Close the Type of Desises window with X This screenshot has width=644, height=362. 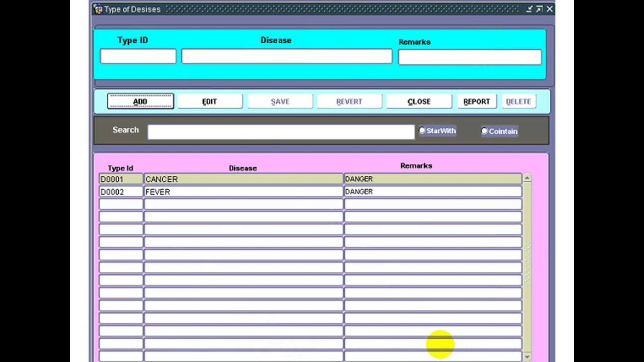(549, 9)
